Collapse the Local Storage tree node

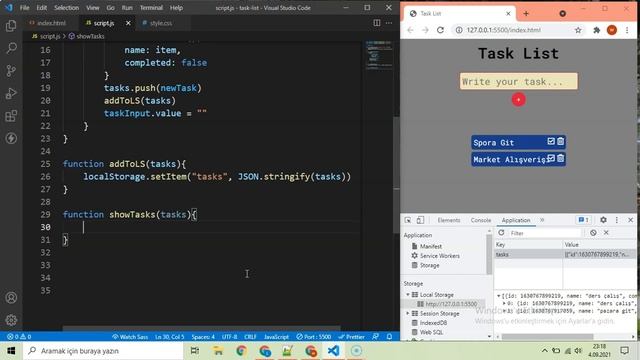[407, 294]
